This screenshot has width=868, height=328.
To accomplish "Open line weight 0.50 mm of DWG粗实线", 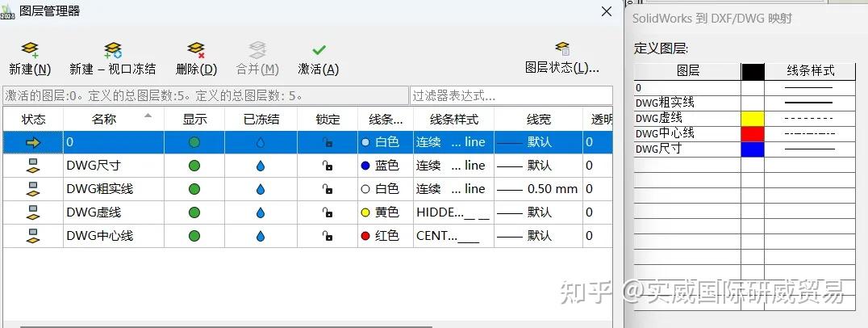I will 537,189.
